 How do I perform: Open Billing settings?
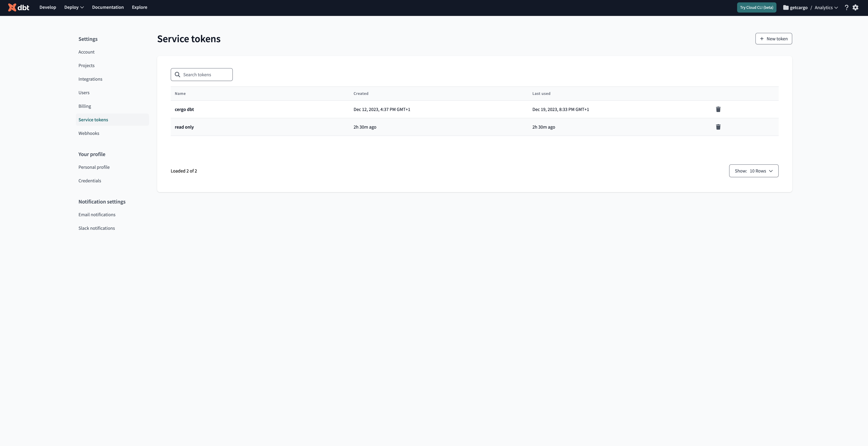(85, 106)
